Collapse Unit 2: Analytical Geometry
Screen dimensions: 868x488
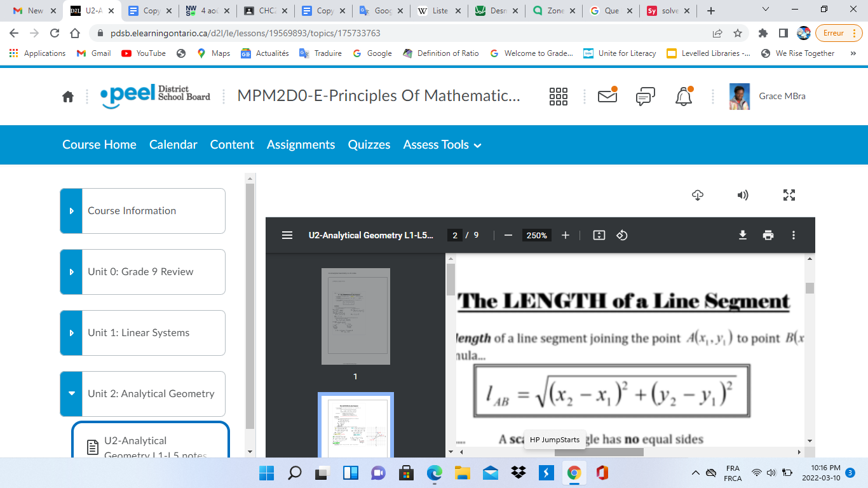coord(71,394)
